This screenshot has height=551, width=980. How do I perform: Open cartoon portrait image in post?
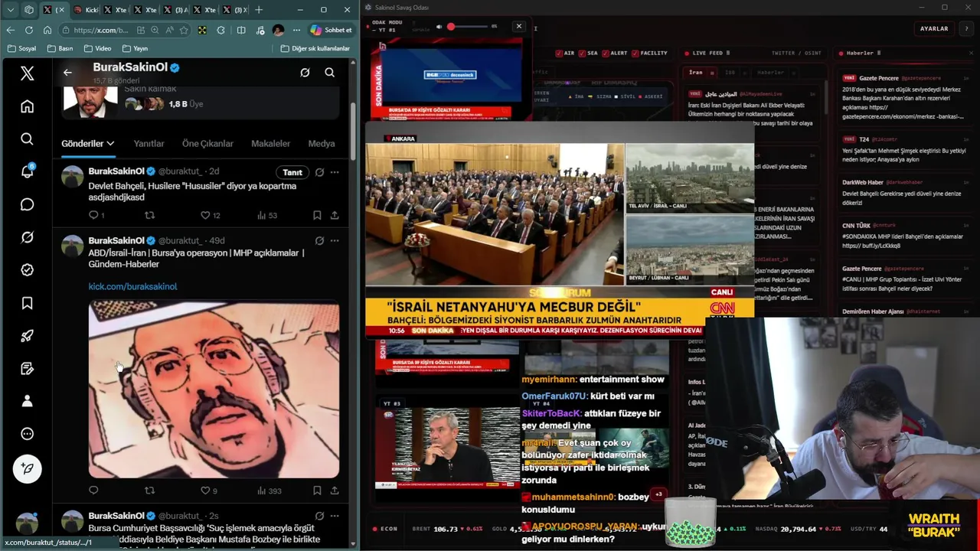(214, 390)
